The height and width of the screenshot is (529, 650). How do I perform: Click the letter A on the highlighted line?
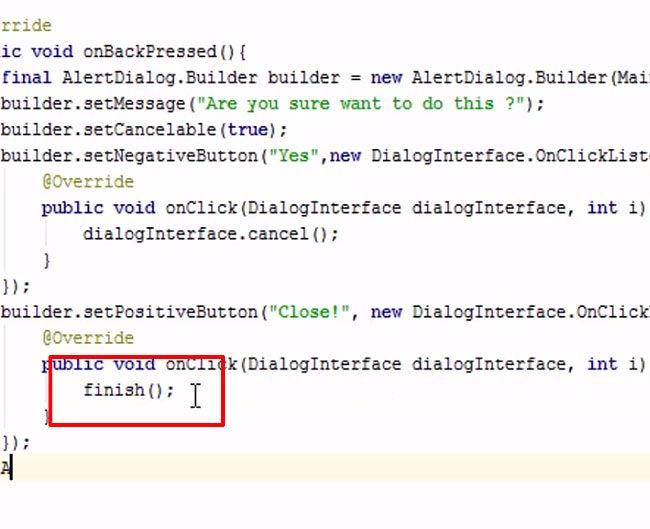point(5,468)
